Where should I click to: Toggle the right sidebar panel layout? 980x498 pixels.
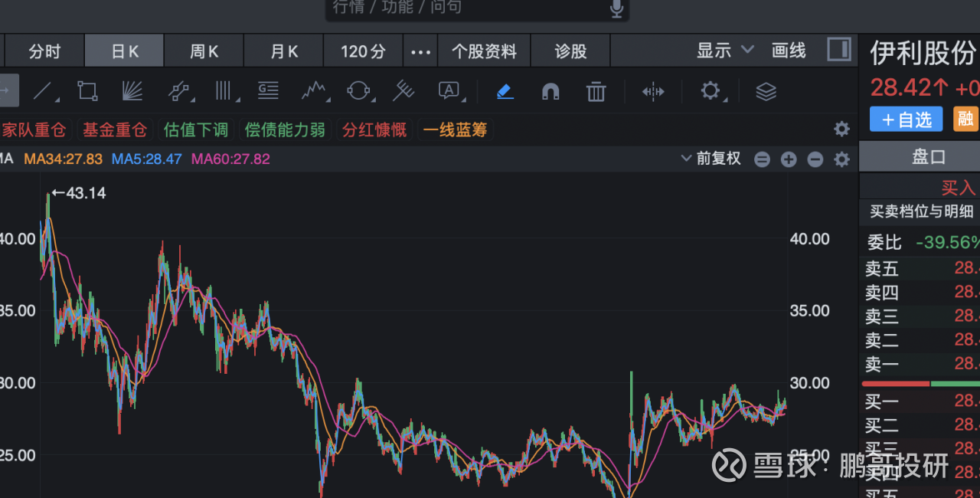click(x=839, y=51)
